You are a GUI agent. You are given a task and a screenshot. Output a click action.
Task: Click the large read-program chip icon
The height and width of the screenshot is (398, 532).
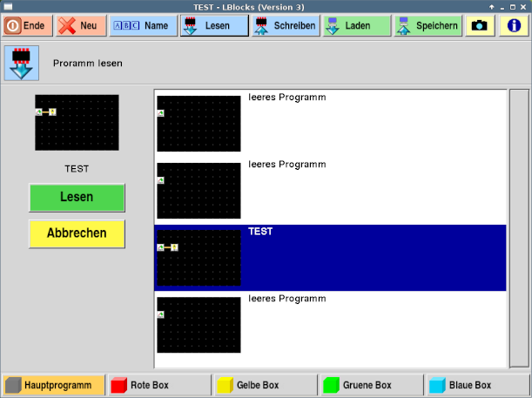pos(22,63)
